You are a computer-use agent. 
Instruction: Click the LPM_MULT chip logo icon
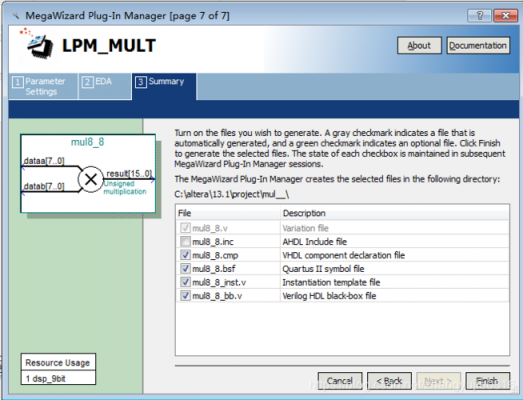pyautogui.click(x=37, y=44)
